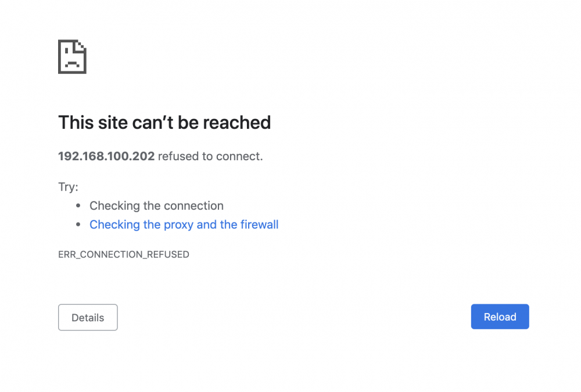The width and height of the screenshot is (581, 392).
Task: Click the ERR_CONNECTION_REFUSED error code
Action: click(x=124, y=254)
